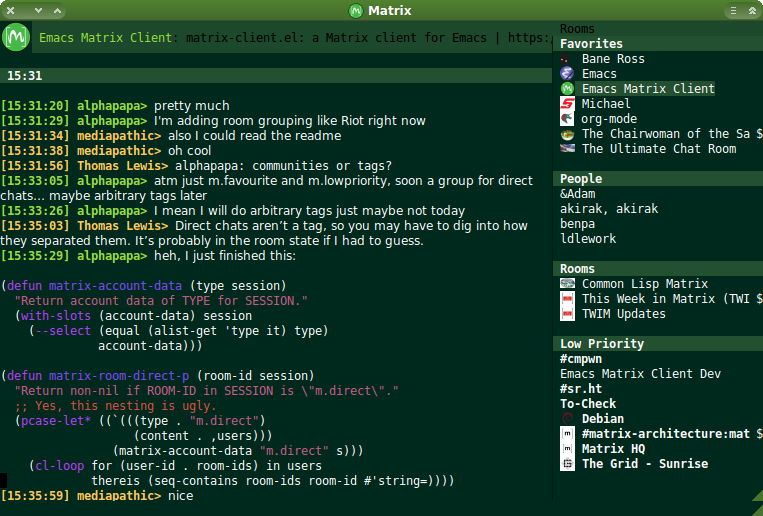Viewport: 763px width, 516px height.
Task: Click the bold Rooms group header
Action: tap(577, 269)
